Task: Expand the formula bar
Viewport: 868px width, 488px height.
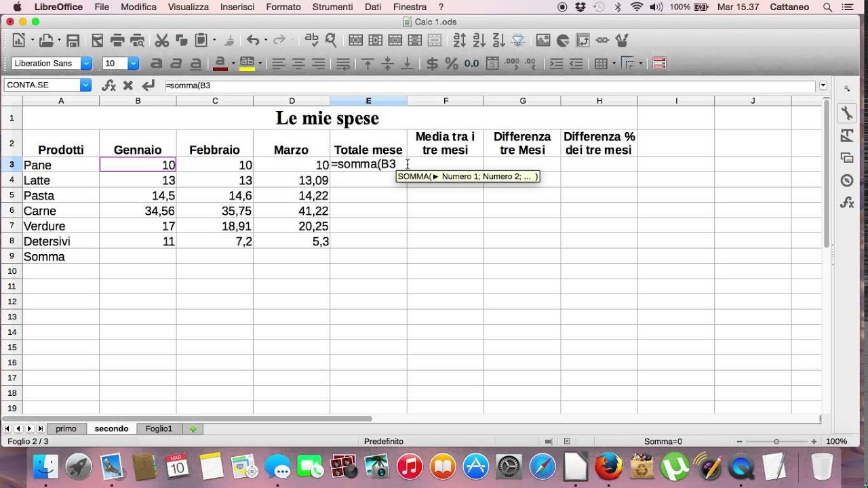Action: tap(823, 85)
